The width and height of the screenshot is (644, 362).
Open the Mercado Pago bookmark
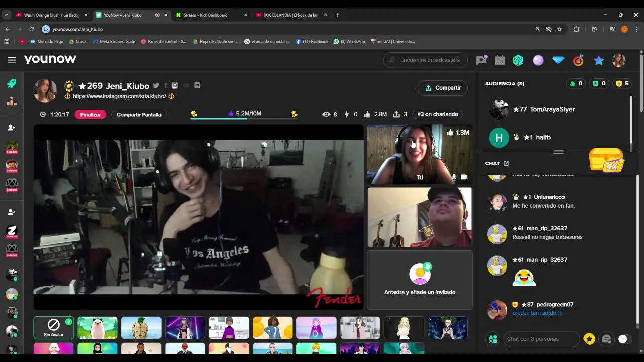click(x=47, y=42)
